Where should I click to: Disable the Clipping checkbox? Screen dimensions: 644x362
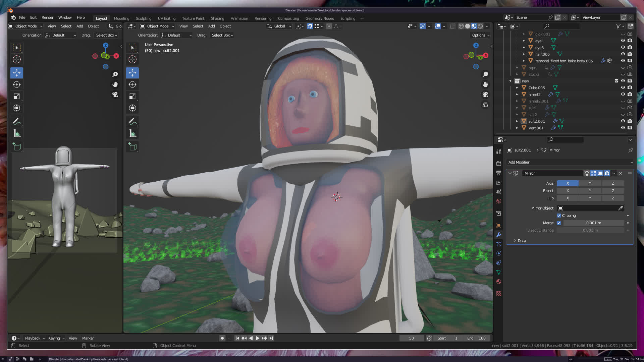559,216
